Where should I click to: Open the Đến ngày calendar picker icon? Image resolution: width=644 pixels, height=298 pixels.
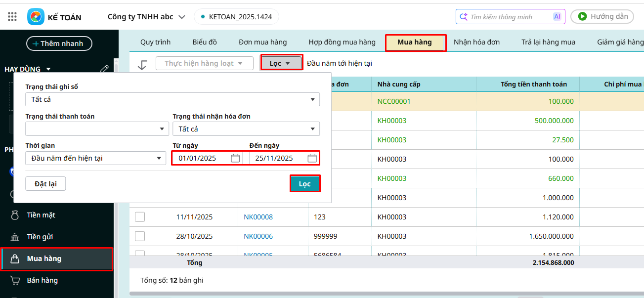(312, 158)
